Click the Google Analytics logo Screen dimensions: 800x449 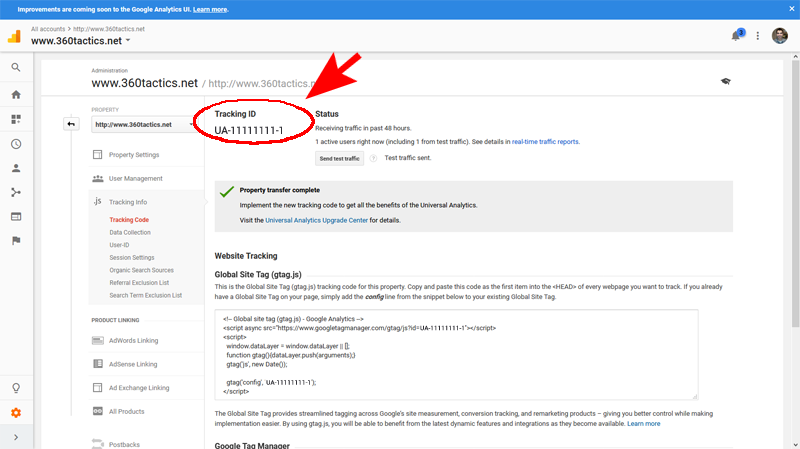[14, 36]
